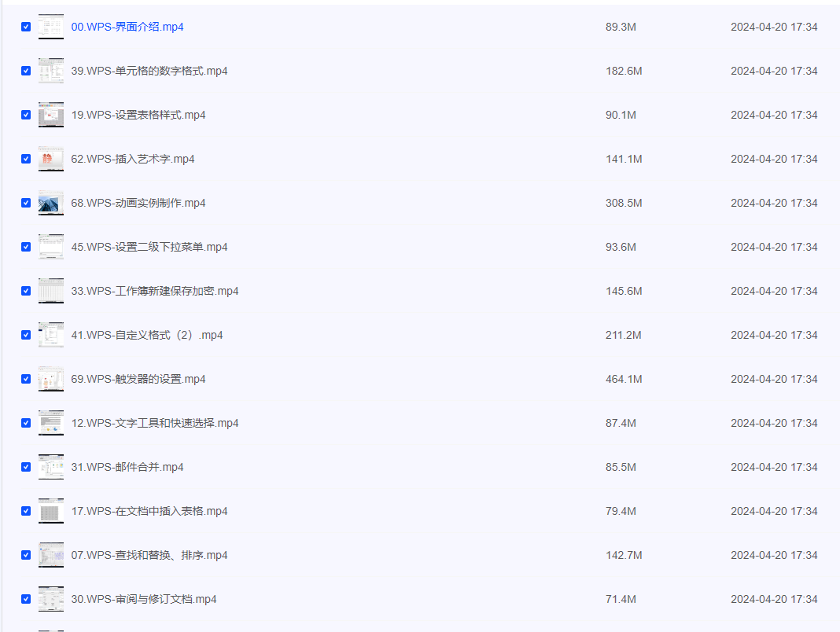Open the thumbnail of 69.WPS-触发器的设置.mp4
This screenshot has height=632, width=840.
click(x=51, y=379)
